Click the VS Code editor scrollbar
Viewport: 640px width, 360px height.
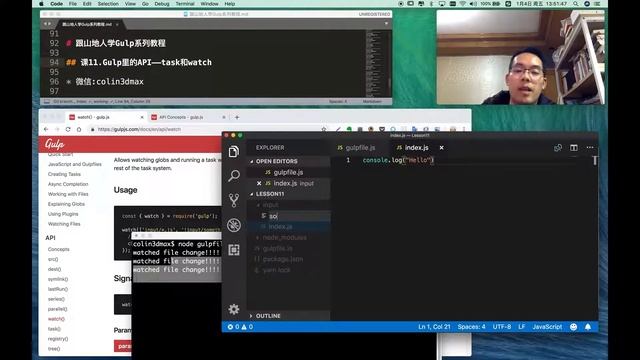(x=595, y=160)
